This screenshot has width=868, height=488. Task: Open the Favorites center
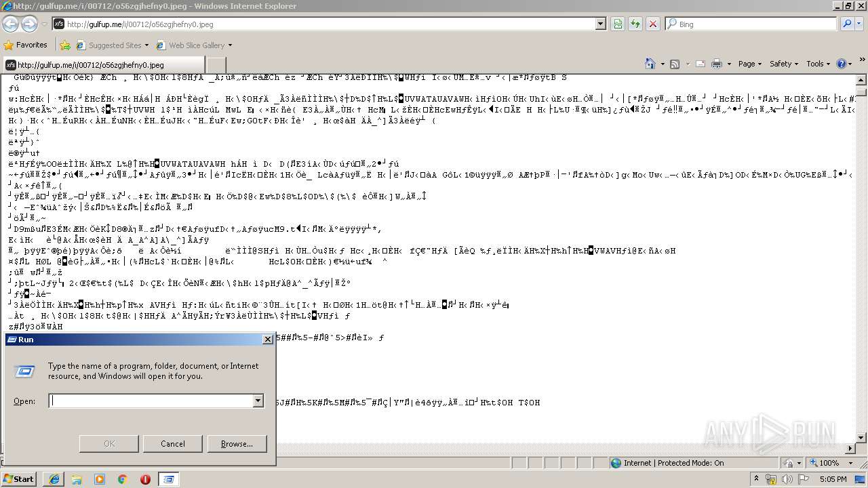(26, 45)
